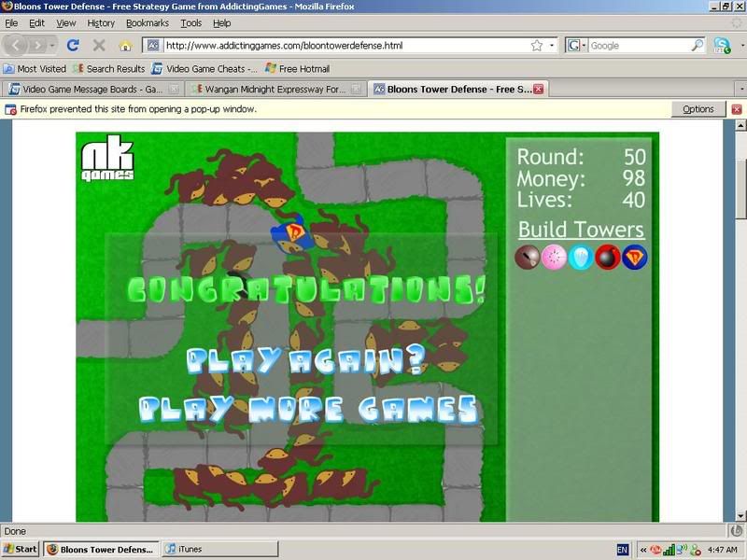Switch to the iTunes taskbar button
The image size is (747, 560).
pyautogui.click(x=220, y=549)
